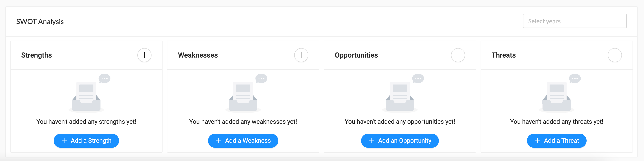
Task: Click the Add a Threat button
Action: (557, 140)
